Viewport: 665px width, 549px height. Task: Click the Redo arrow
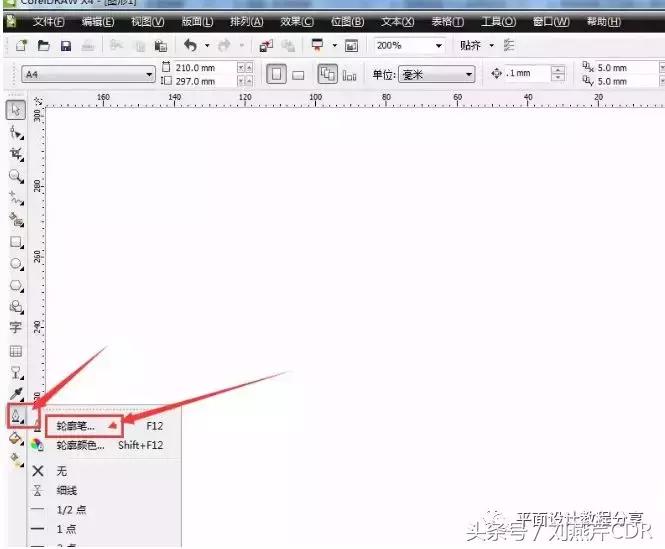coord(224,45)
